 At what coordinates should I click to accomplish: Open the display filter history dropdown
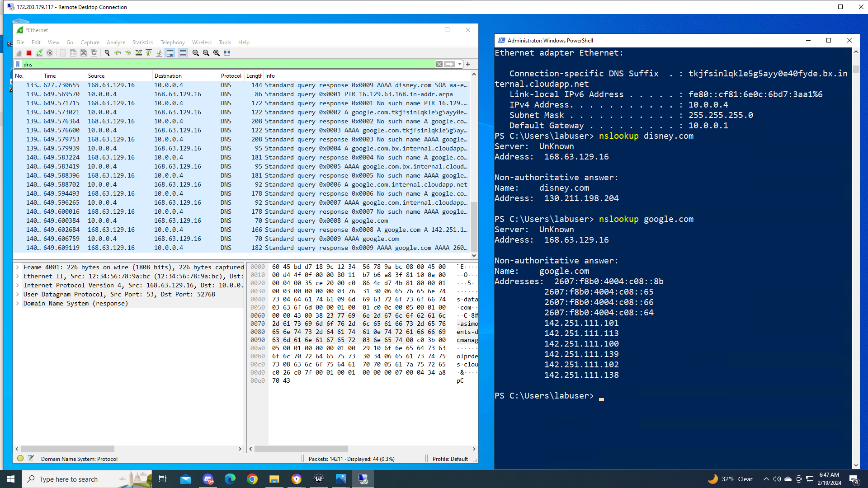pos(460,64)
